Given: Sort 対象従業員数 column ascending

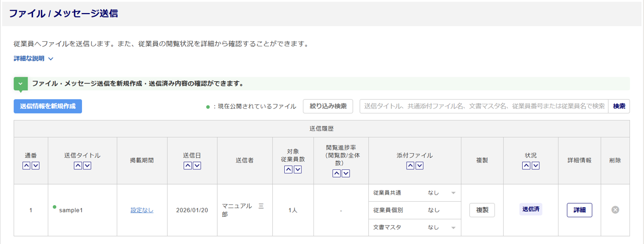Looking at the screenshot, I should [x=288, y=169].
